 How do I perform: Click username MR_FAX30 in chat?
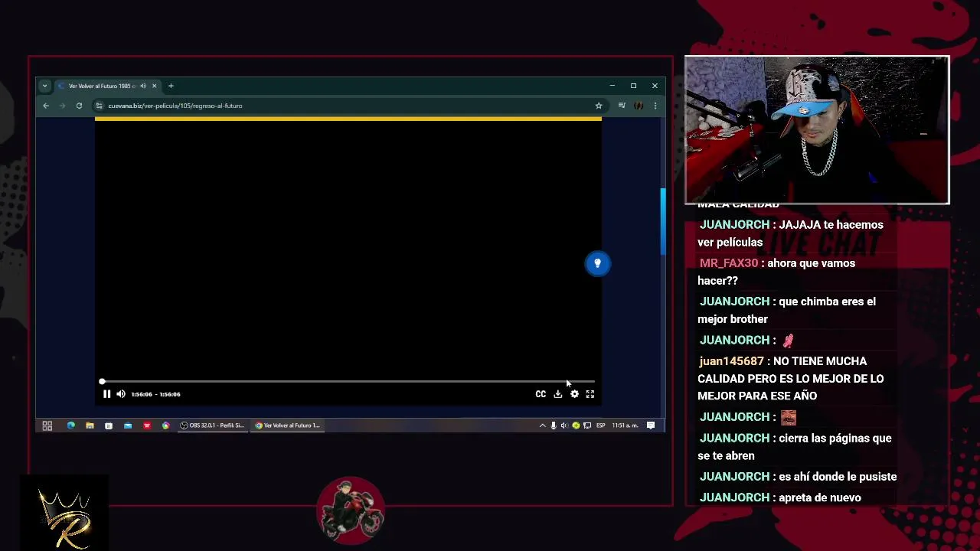click(729, 263)
